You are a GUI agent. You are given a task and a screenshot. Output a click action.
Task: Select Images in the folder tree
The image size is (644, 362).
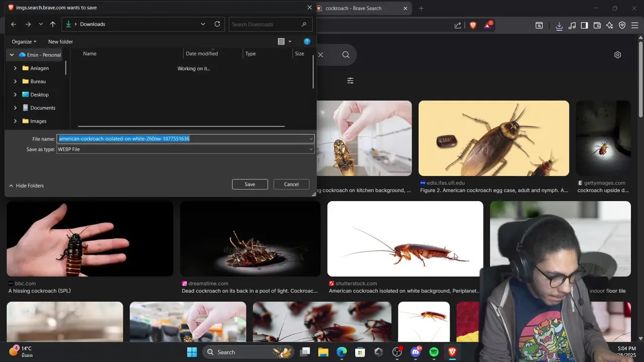[38, 121]
